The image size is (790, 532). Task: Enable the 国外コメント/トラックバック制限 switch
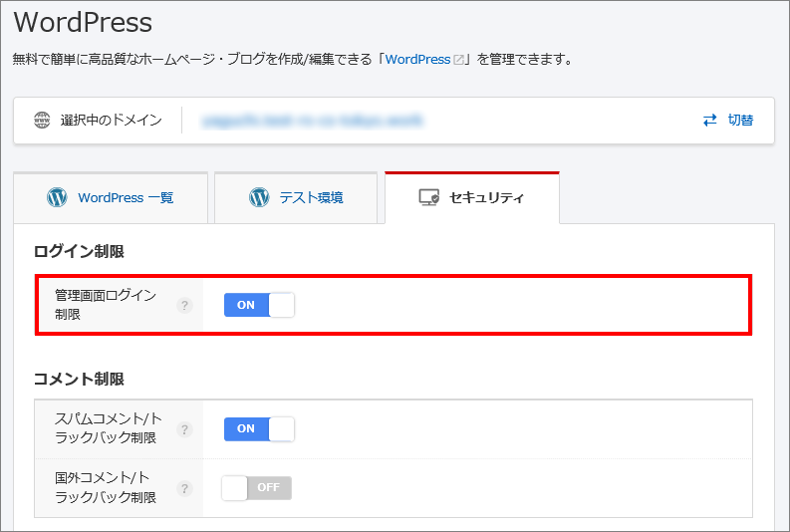coord(256,488)
